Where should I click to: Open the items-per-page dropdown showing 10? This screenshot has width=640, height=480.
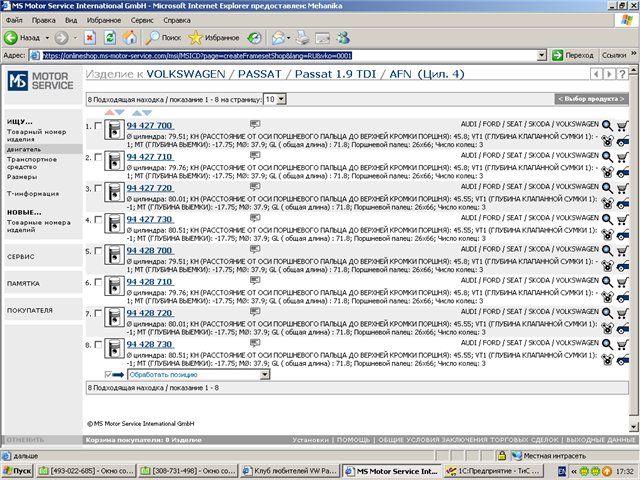(275, 99)
